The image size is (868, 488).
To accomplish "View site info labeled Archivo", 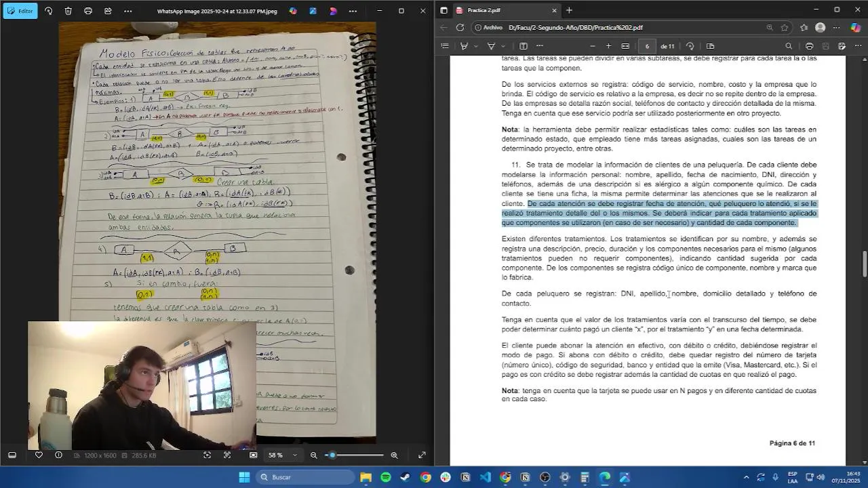I will coord(489,28).
